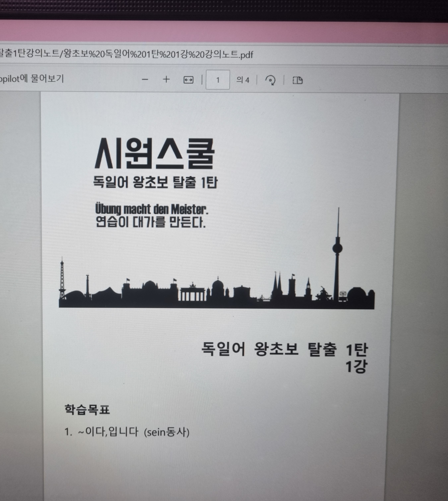Click the text 'Übung macht den Meister.'
This screenshot has width=448, height=501.
[152, 209]
